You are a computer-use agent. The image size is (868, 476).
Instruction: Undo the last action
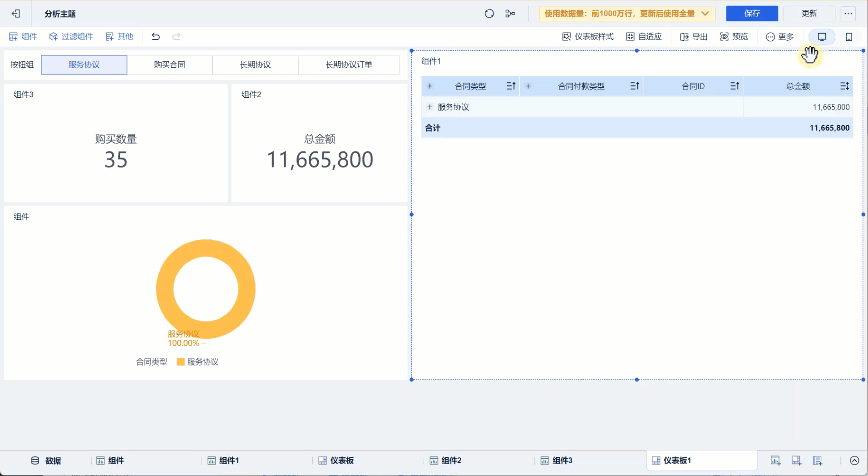tap(156, 37)
